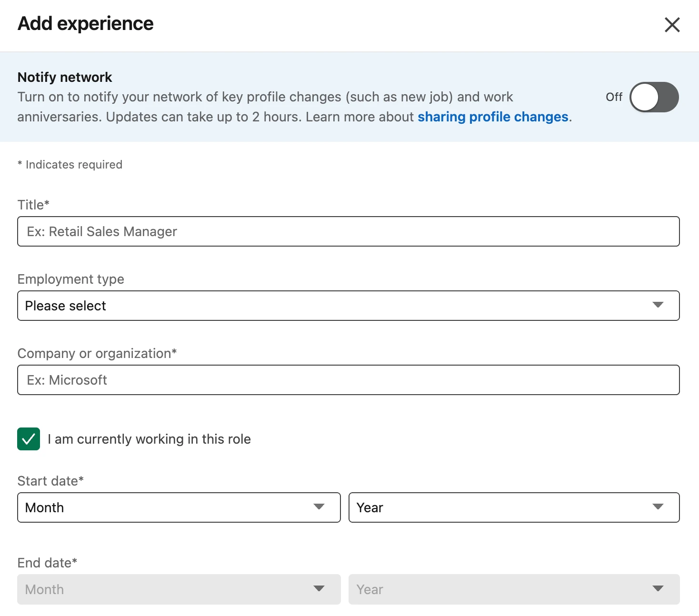699x616 pixels.
Task: Open the Start date Month dropdown
Action: click(179, 507)
